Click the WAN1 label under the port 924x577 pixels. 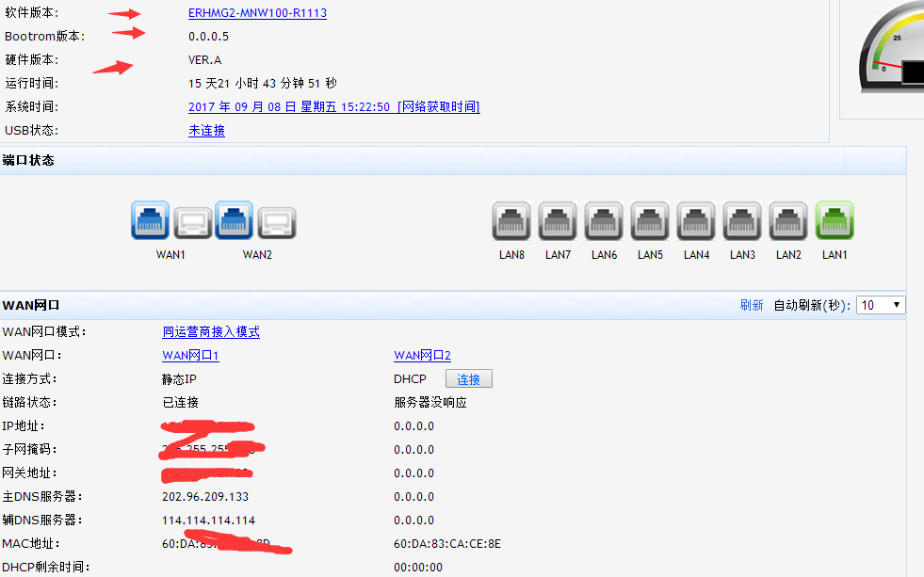[170, 255]
